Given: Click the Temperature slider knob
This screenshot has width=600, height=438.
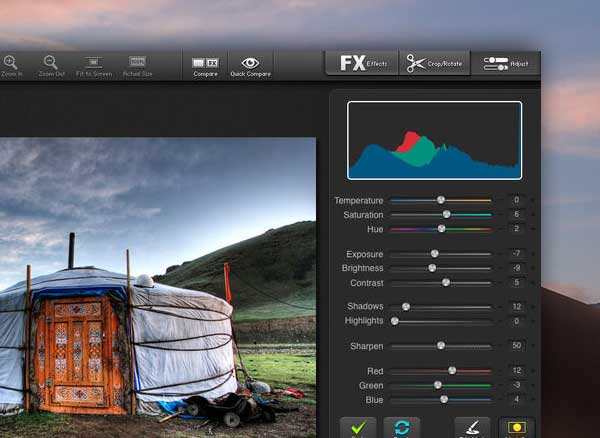Looking at the screenshot, I should click(x=441, y=200).
